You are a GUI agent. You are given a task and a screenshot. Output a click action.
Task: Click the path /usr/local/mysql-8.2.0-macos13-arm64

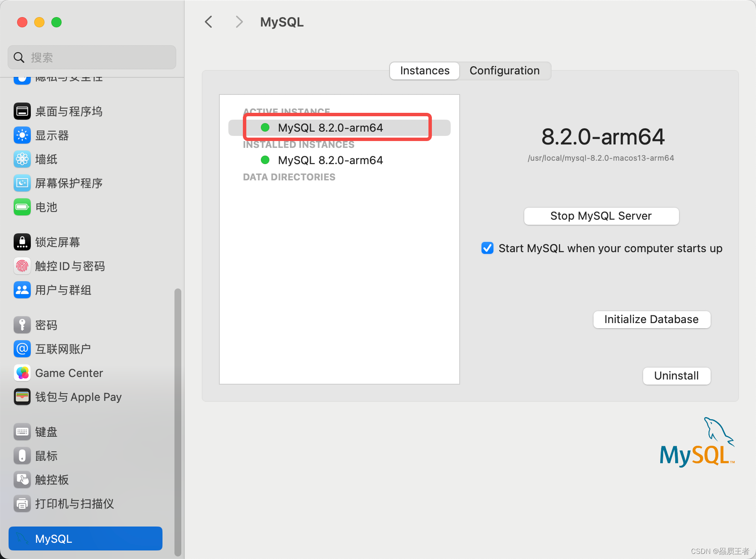click(601, 158)
